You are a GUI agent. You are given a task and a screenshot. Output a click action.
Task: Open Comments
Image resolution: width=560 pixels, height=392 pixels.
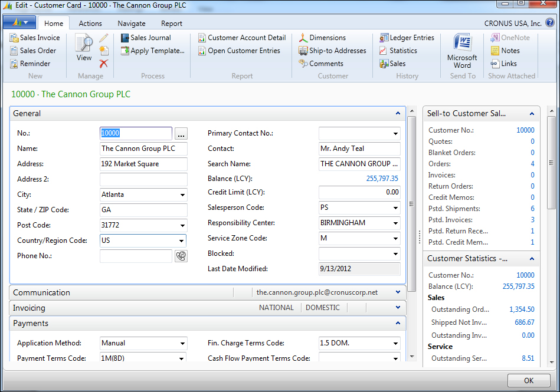(321, 64)
